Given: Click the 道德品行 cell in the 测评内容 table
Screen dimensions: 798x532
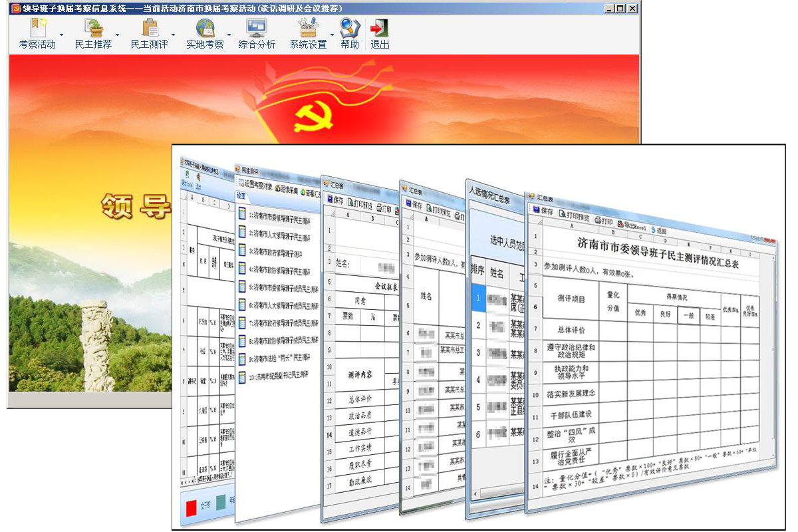Looking at the screenshot, I should [x=361, y=432].
